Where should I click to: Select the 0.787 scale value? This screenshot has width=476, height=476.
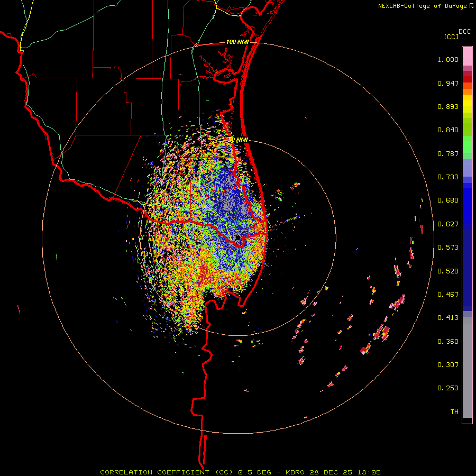(448, 153)
